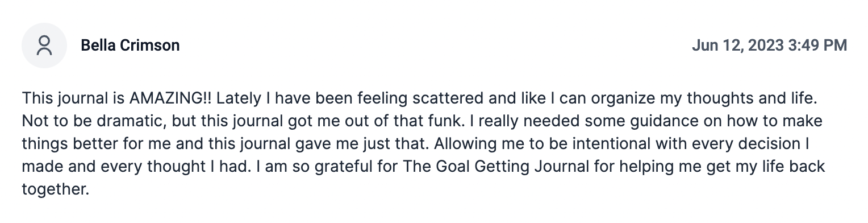Click the user avatar icon

(x=44, y=46)
